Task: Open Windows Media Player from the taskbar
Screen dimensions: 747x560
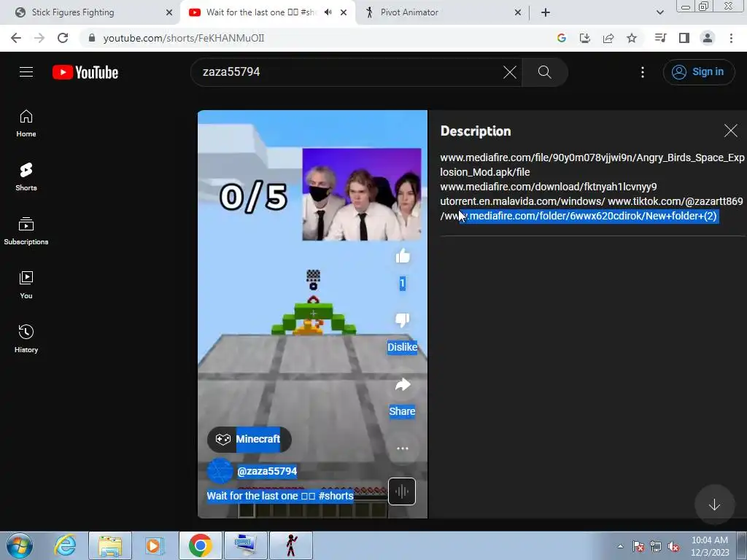Action: pos(153,545)
